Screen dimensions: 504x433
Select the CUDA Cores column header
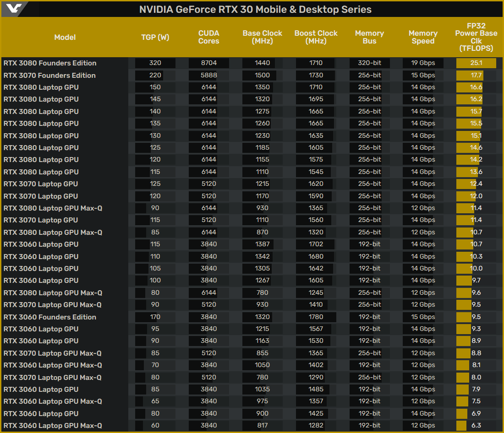coord(208,37)
